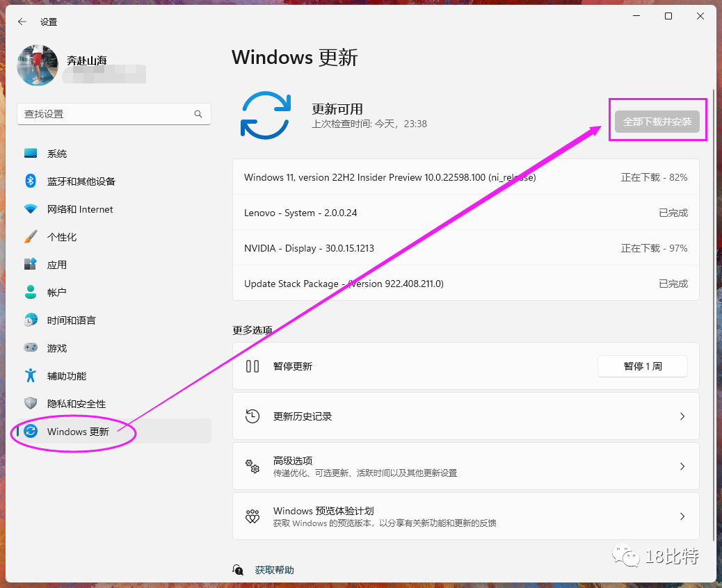Click the Accessibility figure icon
Image resolution: width=722 pixels, height=588 pixels.
(31, 375)
